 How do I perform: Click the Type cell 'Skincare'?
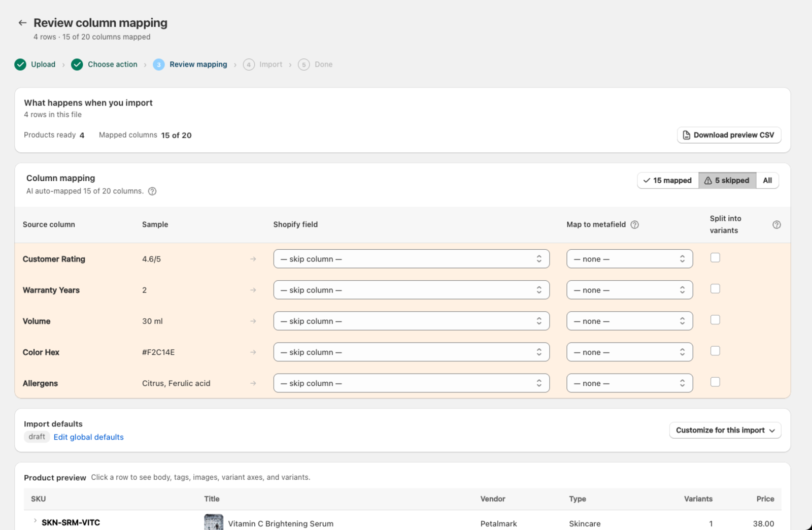[585, 523]
